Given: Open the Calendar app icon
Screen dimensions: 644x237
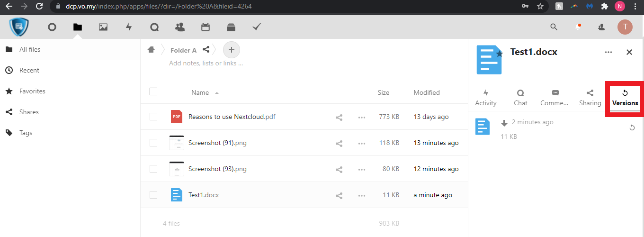Looking at the screenshot, I should coord(206,27).
